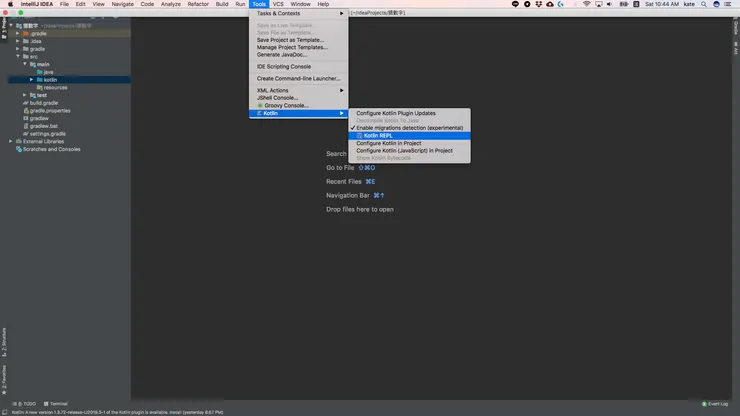Click the kotlin source folder icon

(40, 80)
